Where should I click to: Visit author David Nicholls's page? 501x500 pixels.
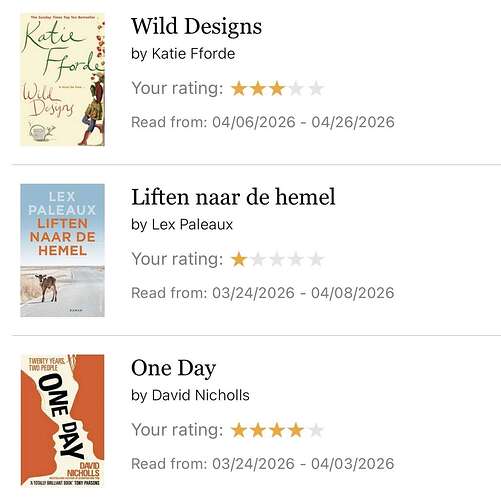(x=201, y=395)
